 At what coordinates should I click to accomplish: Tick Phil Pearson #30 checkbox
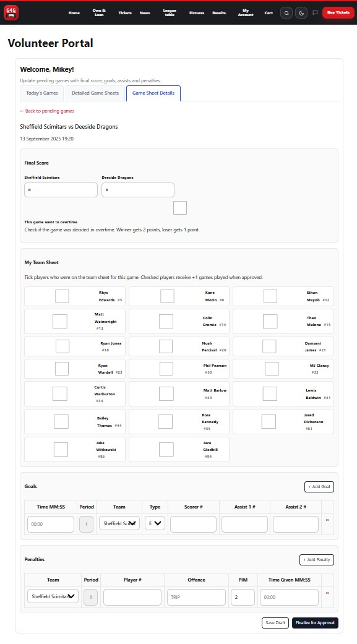click(x=166, y=369)
